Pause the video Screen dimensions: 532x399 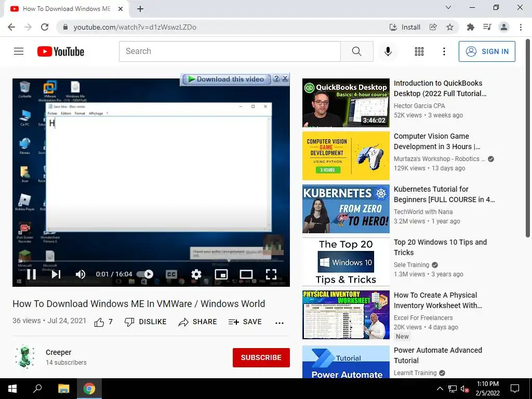coord(31,274)
